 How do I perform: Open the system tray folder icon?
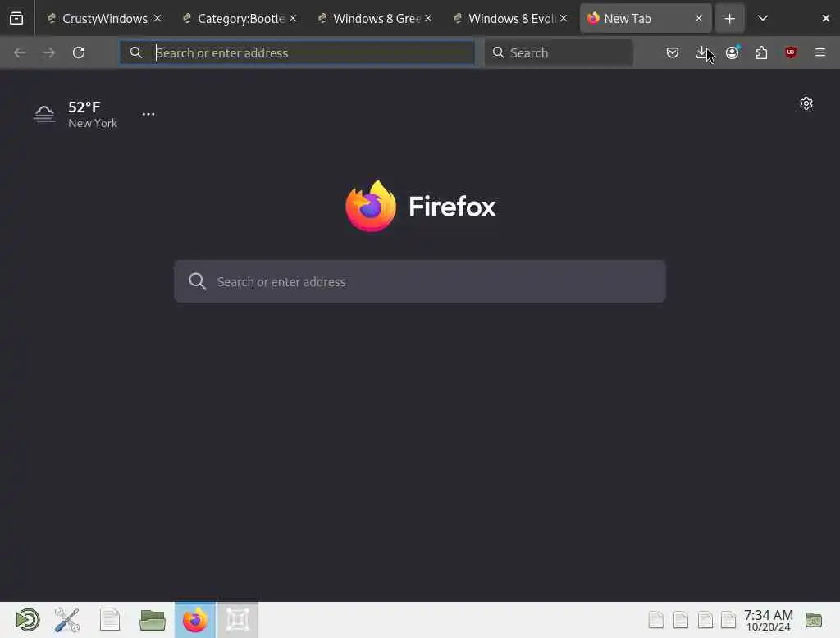tap(814, 620)
